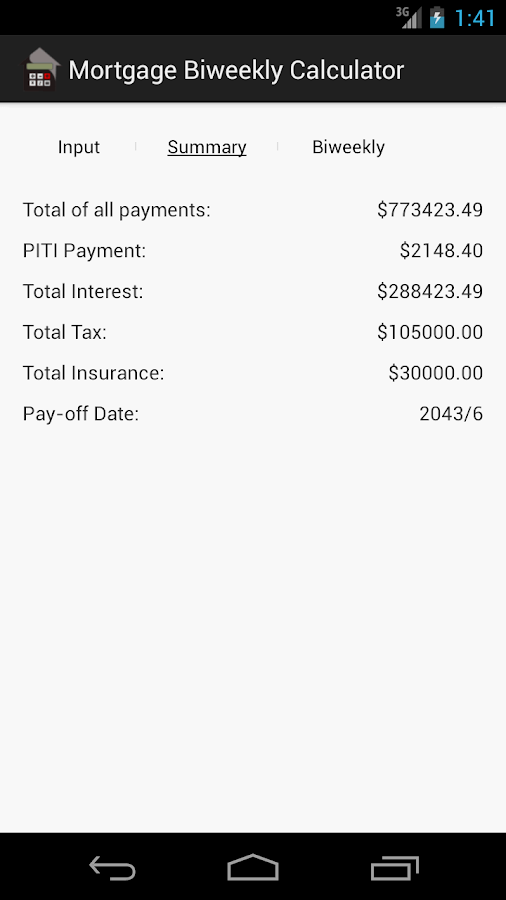The width and height of the screenshot is (506, 900).
Task: Tap the battery charging status icon
Action: [x=437, y=17]
